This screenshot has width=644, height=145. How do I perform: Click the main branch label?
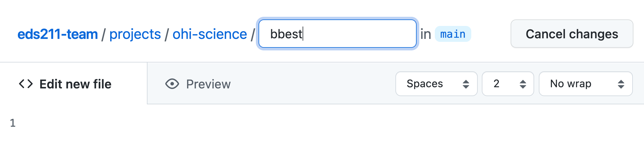click(453, 34)
